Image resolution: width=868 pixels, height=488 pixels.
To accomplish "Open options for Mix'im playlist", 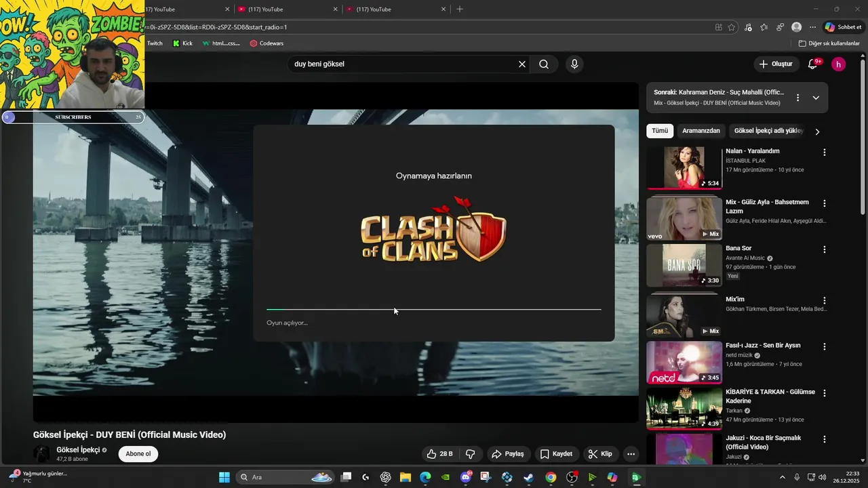I will pos(825,300).
